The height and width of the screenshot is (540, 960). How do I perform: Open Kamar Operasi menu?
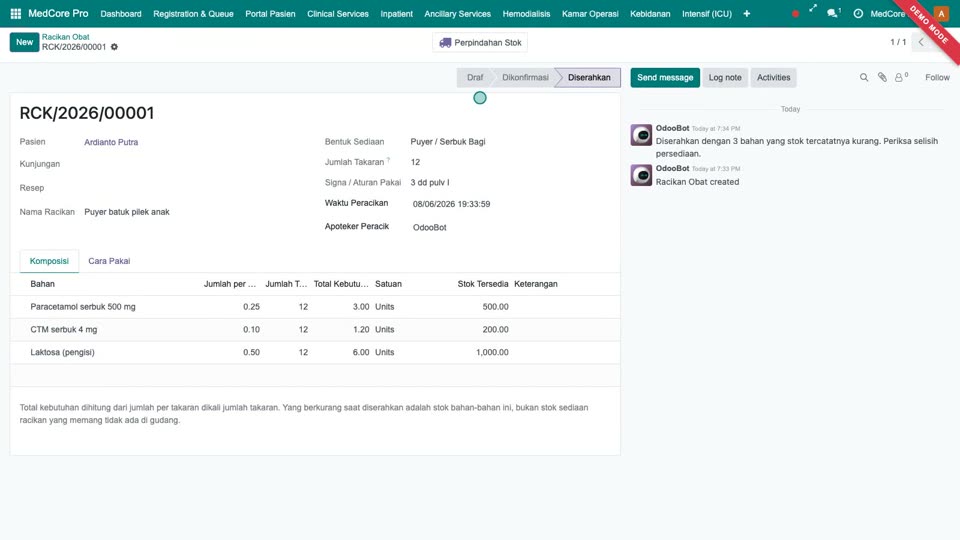[x=590, y=13]
